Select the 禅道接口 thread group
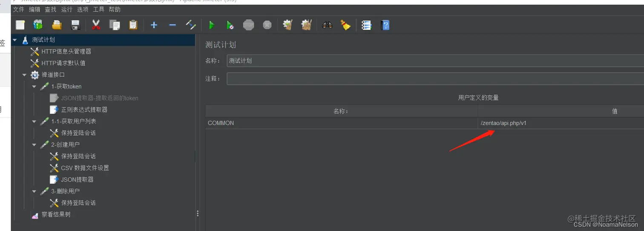 [53, 75]
